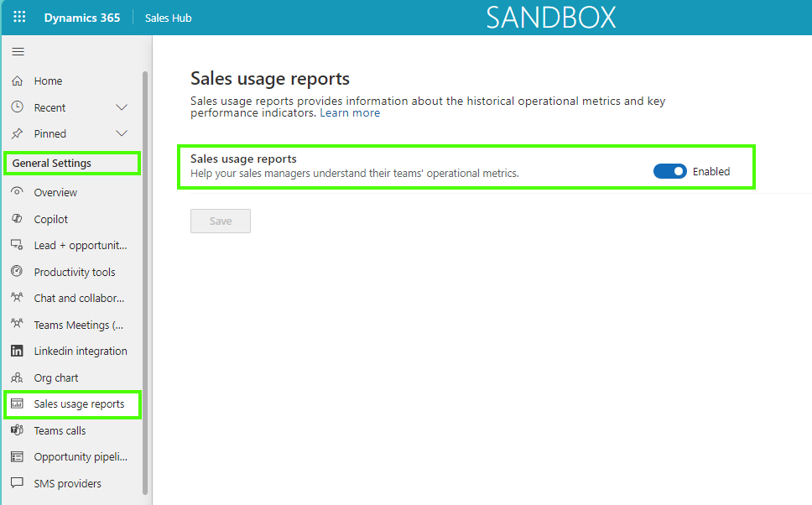Image resolution: width=812 pixels, height=505 pixels.
Task: Click the Org chart icon
Action: (x=17, y=377)
